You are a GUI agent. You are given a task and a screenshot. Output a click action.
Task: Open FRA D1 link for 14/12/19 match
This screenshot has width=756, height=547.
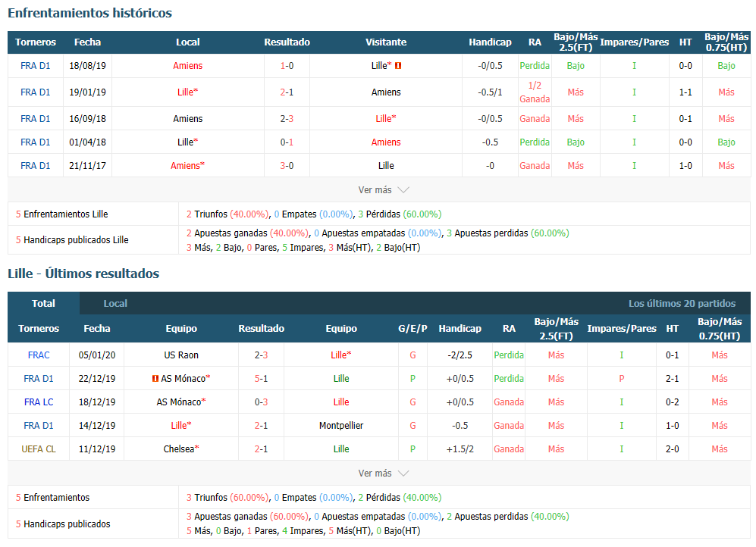pos(39,426)
